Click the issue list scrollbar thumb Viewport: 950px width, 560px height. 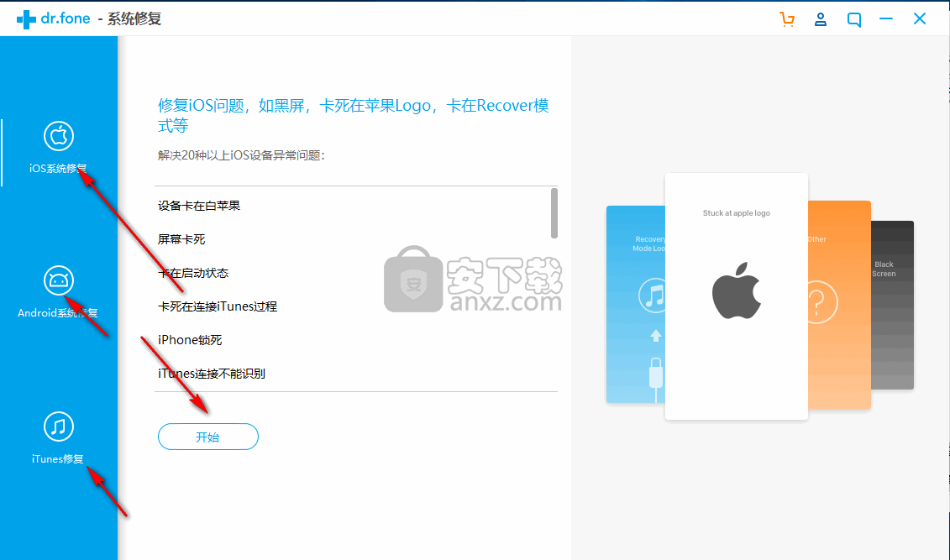pos(554,213)
